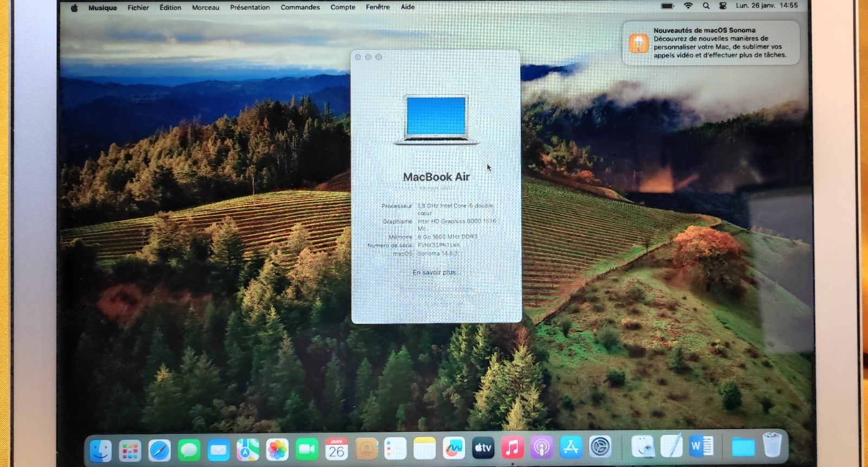Open the Musique application menu
This screenshot has width=868, height=467.
pyautogui.click(x=103, y=8)
